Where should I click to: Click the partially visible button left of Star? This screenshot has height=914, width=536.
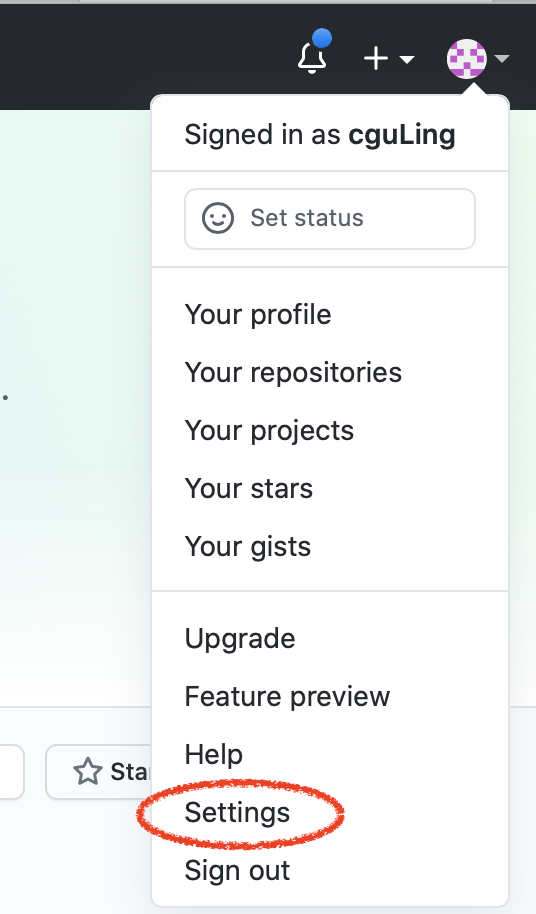[x=12, y=772]
